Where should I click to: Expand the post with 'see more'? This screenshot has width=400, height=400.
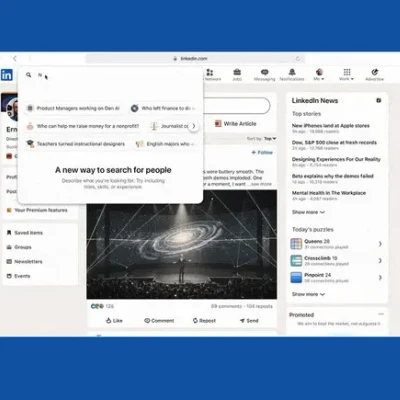point(262,184)
